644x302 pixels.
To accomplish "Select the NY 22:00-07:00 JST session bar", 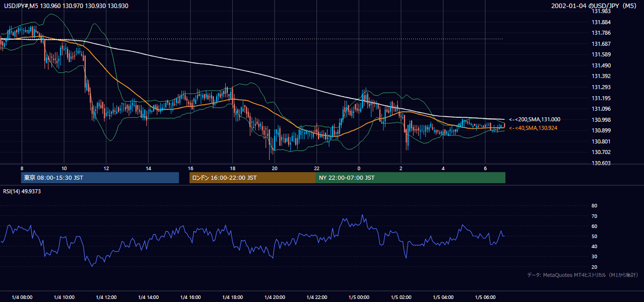I will (411, 178).
